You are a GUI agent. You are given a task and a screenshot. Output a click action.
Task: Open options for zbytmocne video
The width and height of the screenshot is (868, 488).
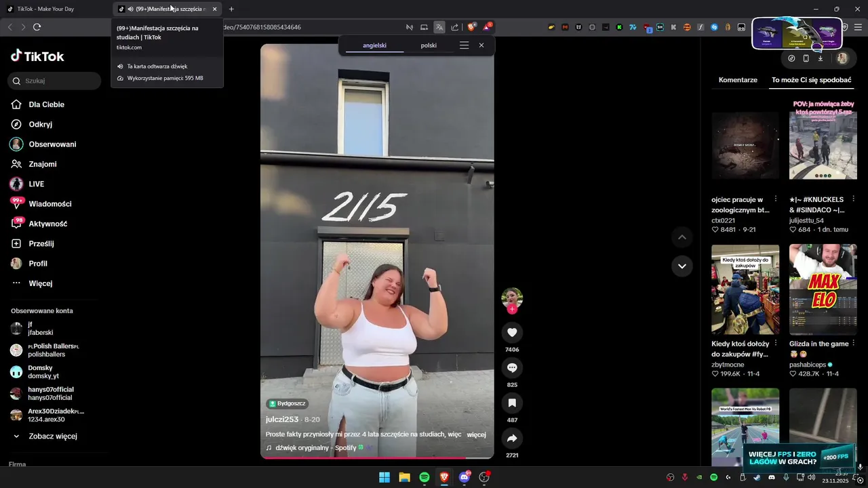(776, 344)
